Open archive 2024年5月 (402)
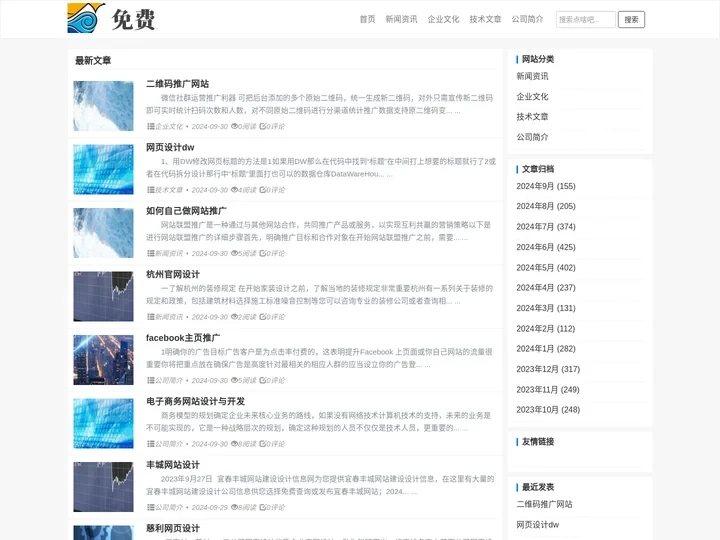The image size is (720, 540). coord(546,267)
